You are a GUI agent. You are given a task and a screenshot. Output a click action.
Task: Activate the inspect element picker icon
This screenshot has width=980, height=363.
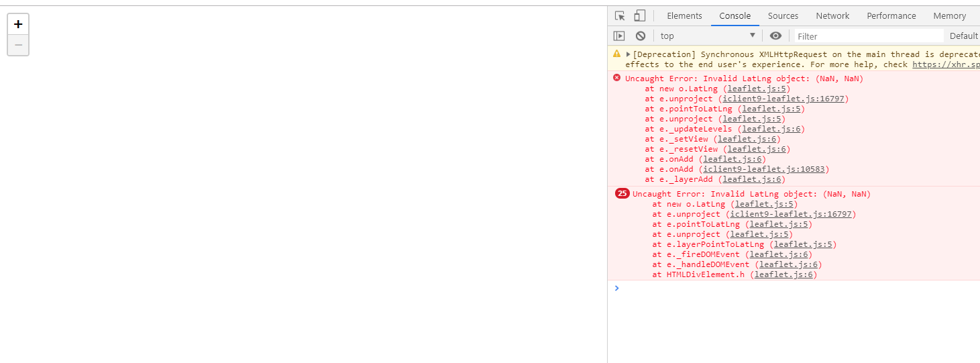pos(620,16)
